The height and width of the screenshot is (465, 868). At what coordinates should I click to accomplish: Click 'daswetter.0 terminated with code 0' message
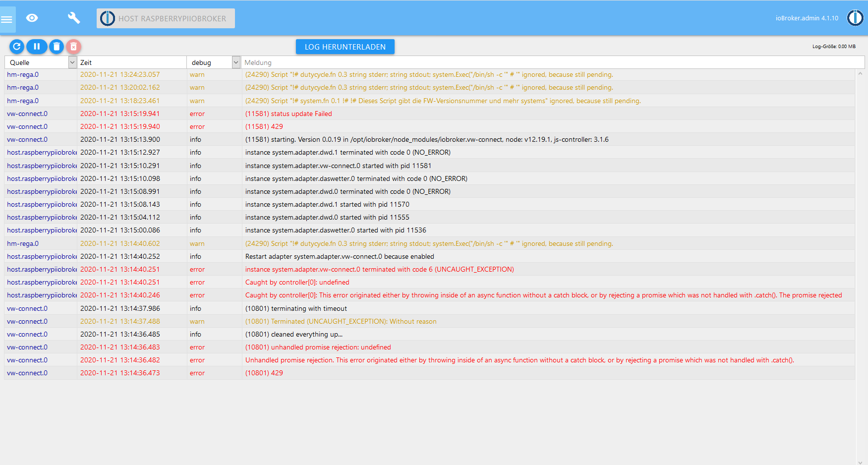pos(356,178)
